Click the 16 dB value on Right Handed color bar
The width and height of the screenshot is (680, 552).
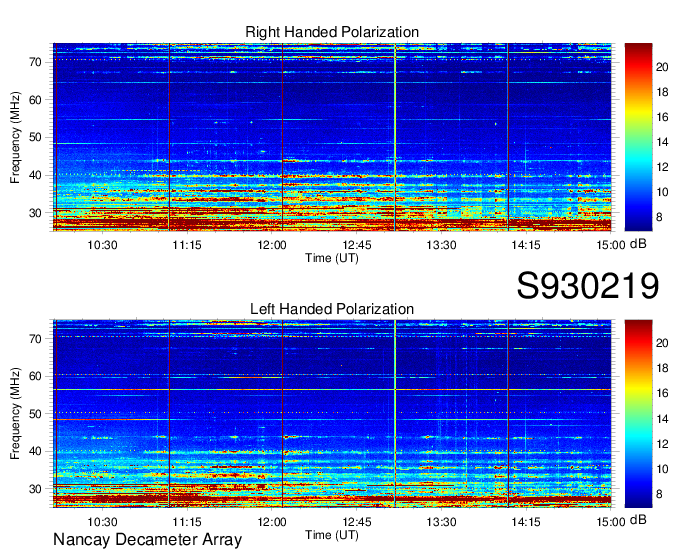pos(662,117)
